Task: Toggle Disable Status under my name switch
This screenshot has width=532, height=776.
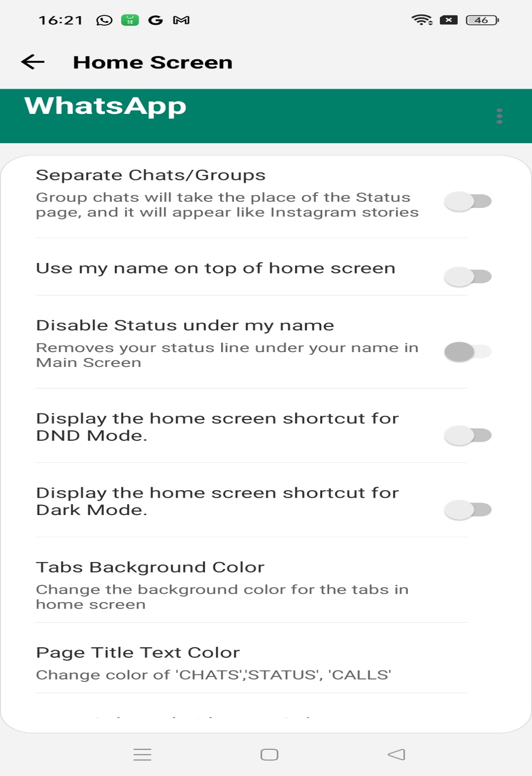Action: [468, 352]
